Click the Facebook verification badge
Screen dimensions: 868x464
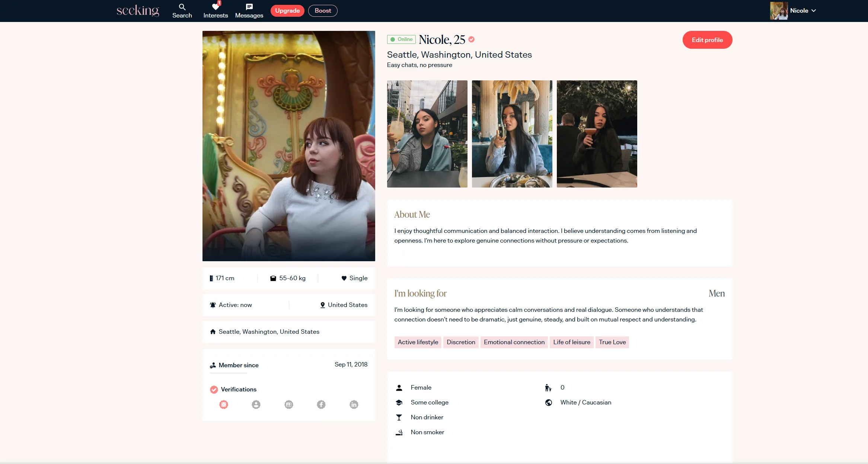[x=321, y=404]
